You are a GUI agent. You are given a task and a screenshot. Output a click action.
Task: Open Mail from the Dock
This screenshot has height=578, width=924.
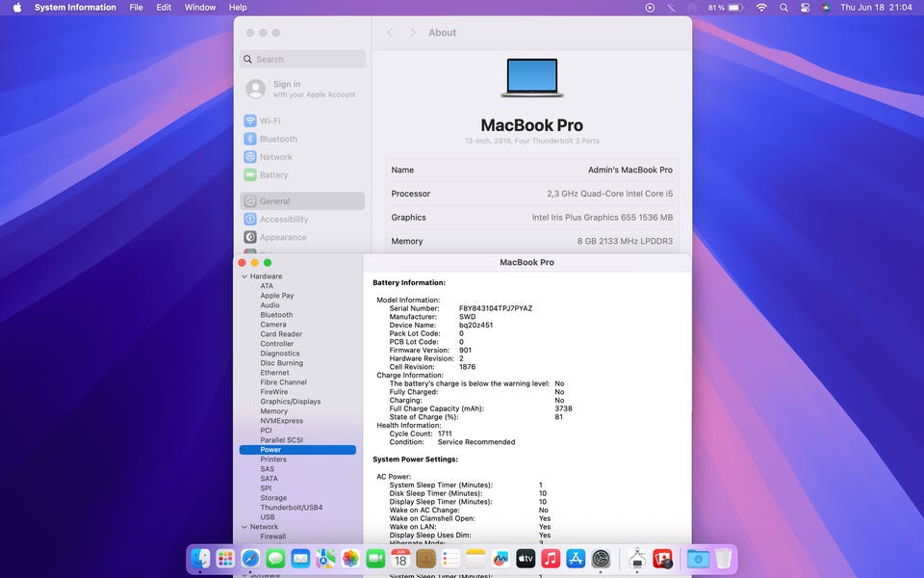click(x=300, y=558)
